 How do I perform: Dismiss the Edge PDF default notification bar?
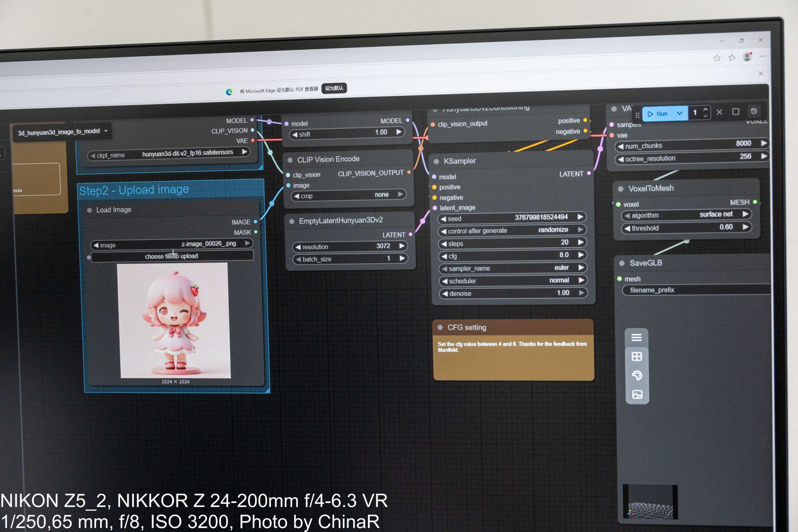[761, 74]
